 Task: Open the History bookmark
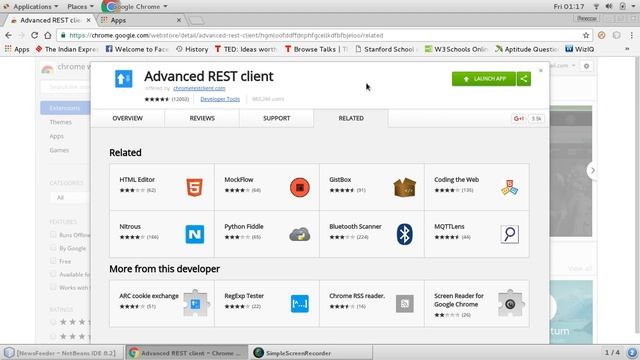point(192,49)
